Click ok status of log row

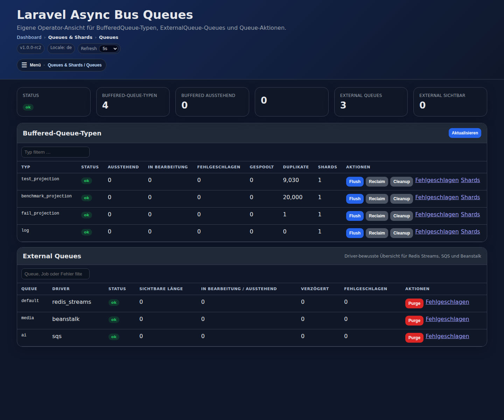(x=86, y=232)
